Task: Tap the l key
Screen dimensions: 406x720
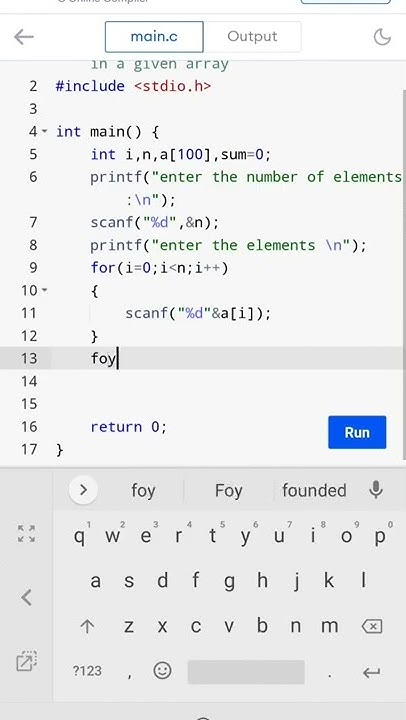Action: point(363,581)
